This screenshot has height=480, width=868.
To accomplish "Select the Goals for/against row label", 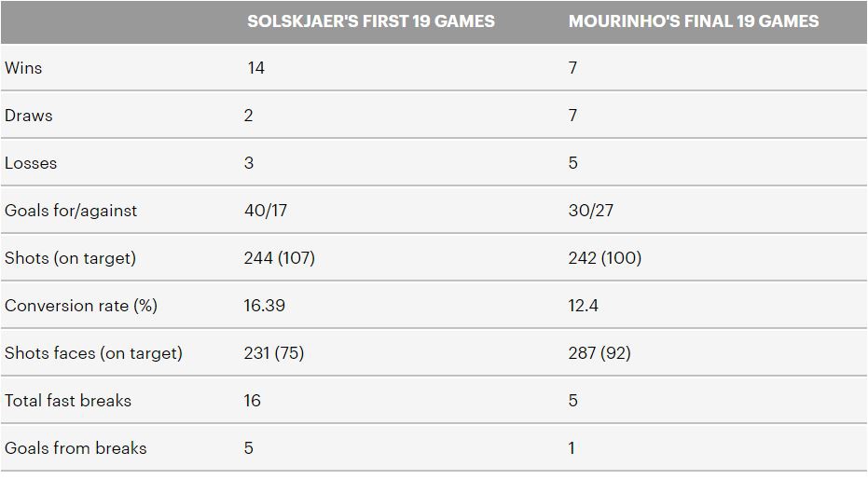I will click(71, 211).
